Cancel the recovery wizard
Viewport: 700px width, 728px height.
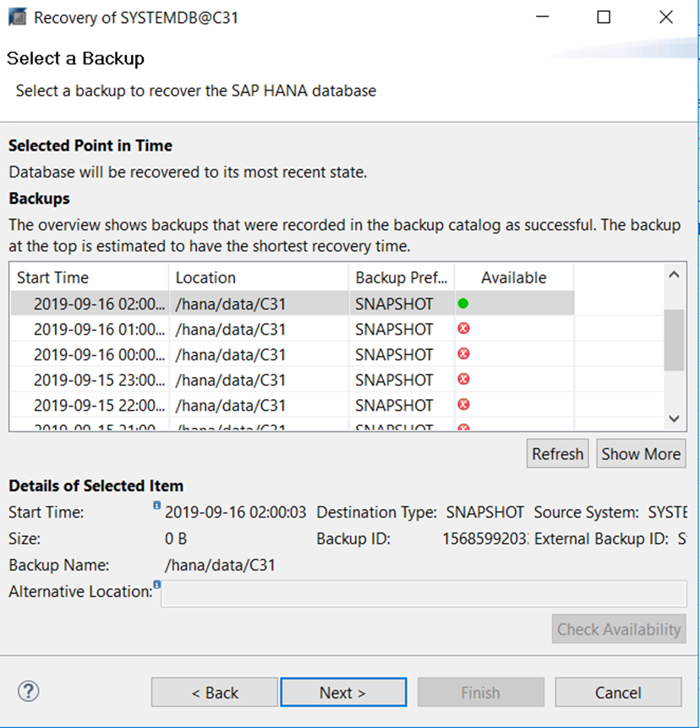(618, 692)
